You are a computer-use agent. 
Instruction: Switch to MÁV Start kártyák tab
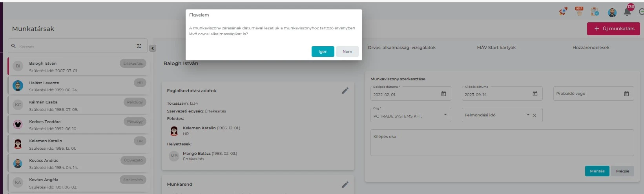tap(496, 47)
